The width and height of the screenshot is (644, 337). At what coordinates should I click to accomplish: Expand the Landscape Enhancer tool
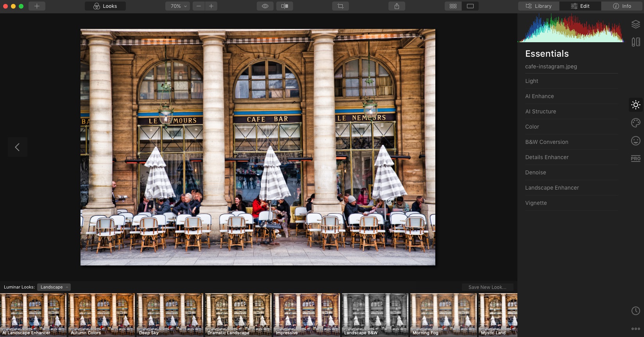click(571, 188)
